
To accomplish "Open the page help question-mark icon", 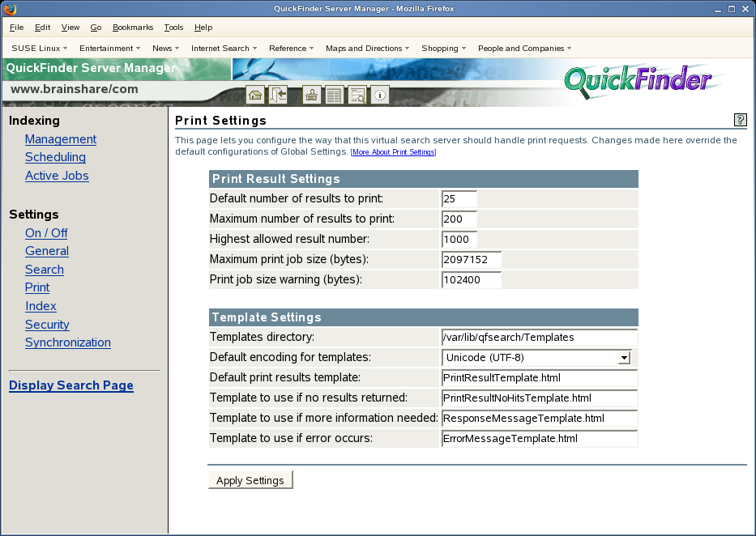I will pos(740,120).
